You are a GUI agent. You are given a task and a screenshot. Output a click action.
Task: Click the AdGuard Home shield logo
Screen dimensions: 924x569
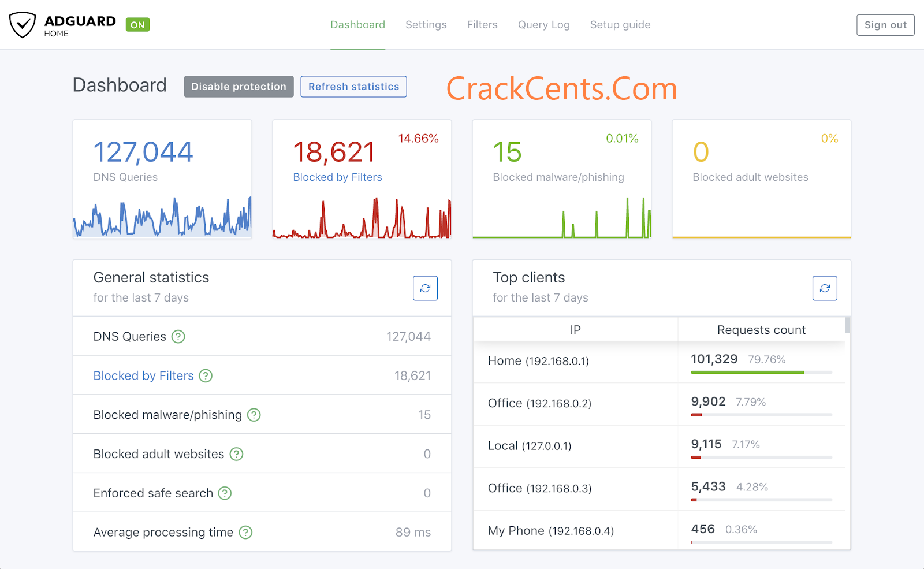pos(23,25)
